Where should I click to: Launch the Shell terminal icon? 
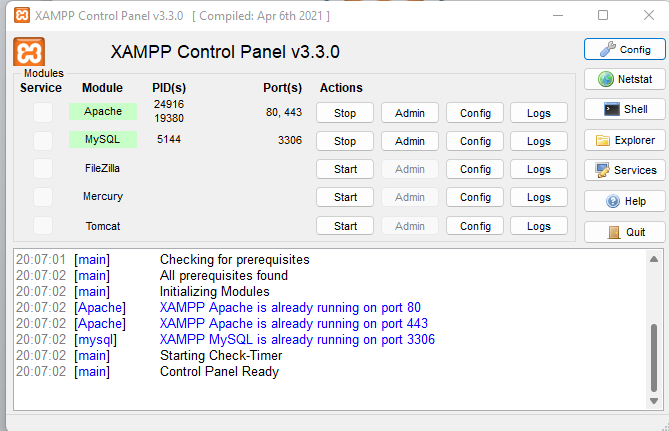pyautogui.click(x=611, y=109)
